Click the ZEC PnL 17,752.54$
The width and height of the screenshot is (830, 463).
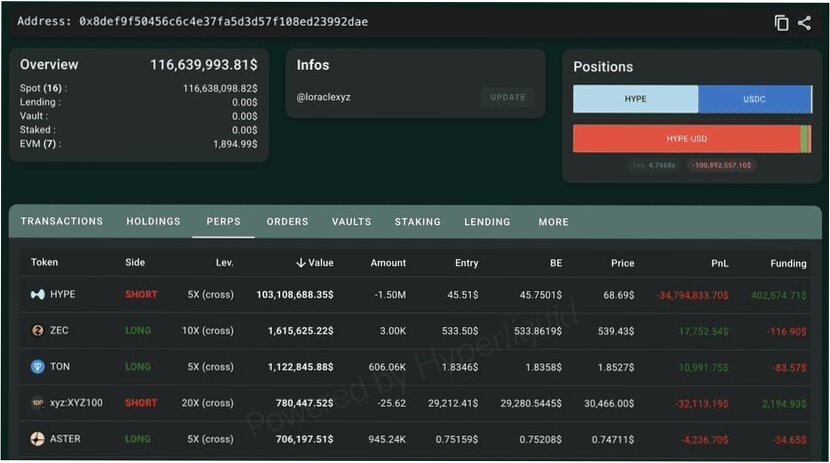[703, 331]
